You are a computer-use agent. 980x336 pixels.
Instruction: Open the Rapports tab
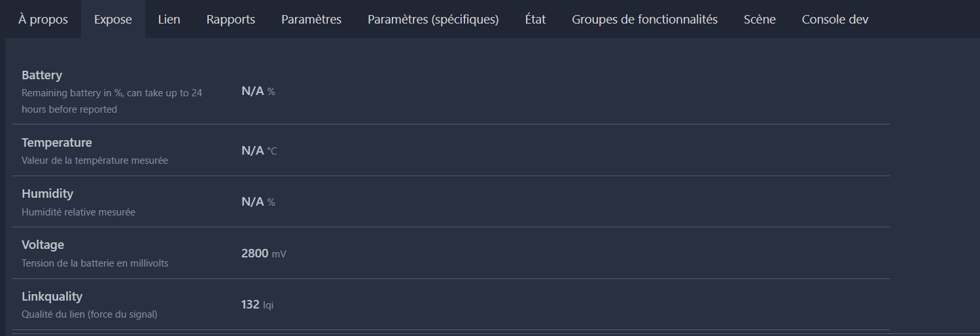[230, 20]
